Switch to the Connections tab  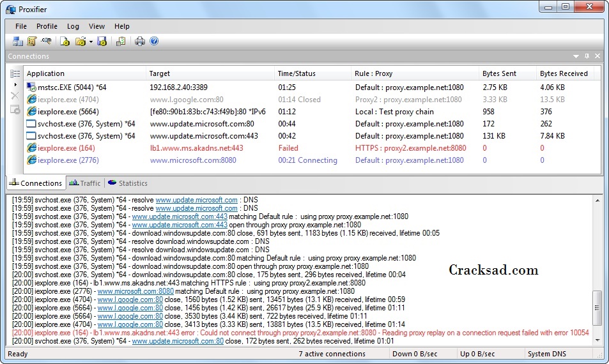[x=36, y=183]
